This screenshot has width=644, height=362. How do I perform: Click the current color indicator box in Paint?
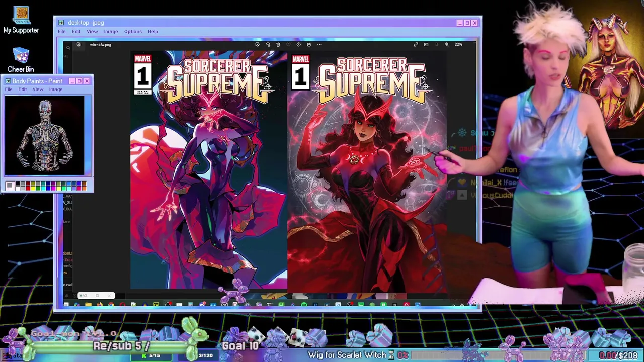click(11, 186)
